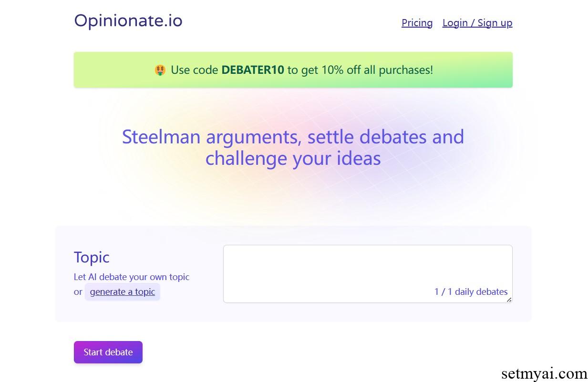588x382 pixels.
Task: Click the word "or" before generate a topic
Action: pos(78,292)
